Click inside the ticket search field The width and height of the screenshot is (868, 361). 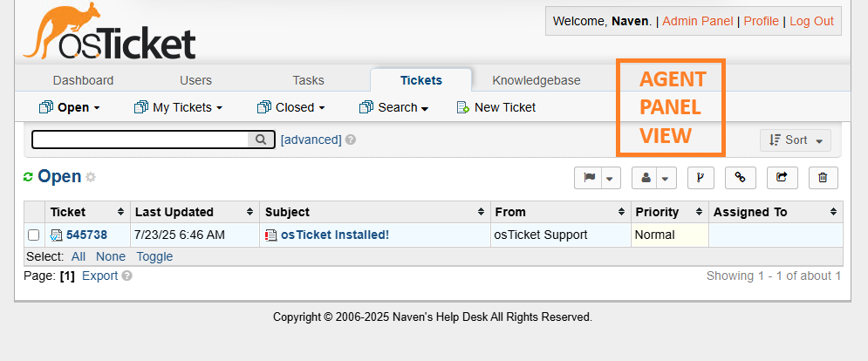(x=140, y=140)
